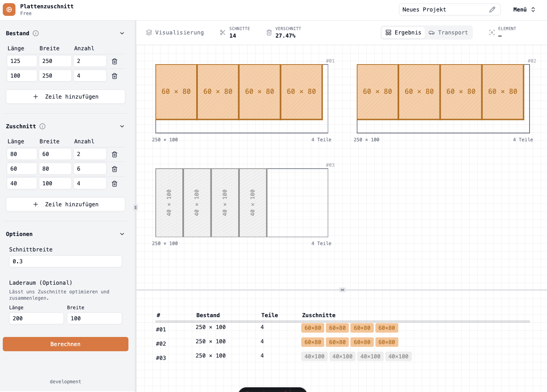The height and width of the screenshot is (392, 547).
Task: Collapse the Zuschnitt section
Action: click(x=122, y=126)
